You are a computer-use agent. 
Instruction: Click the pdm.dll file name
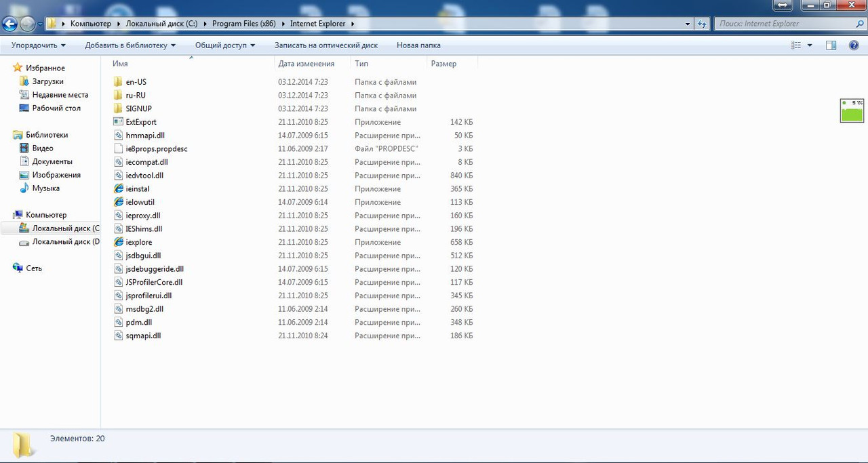click(x=139, y=322)
